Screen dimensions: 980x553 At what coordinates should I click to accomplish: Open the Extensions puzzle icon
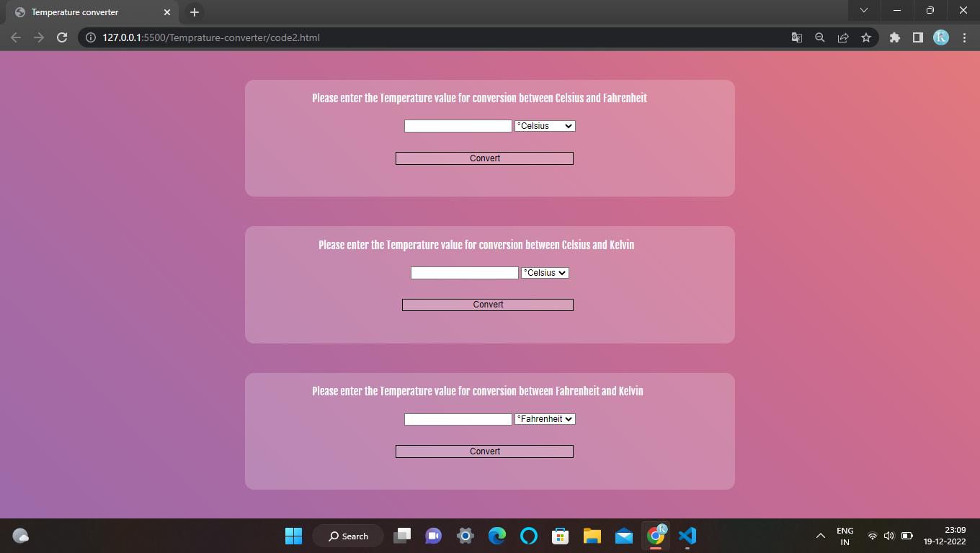click(894, 37)
